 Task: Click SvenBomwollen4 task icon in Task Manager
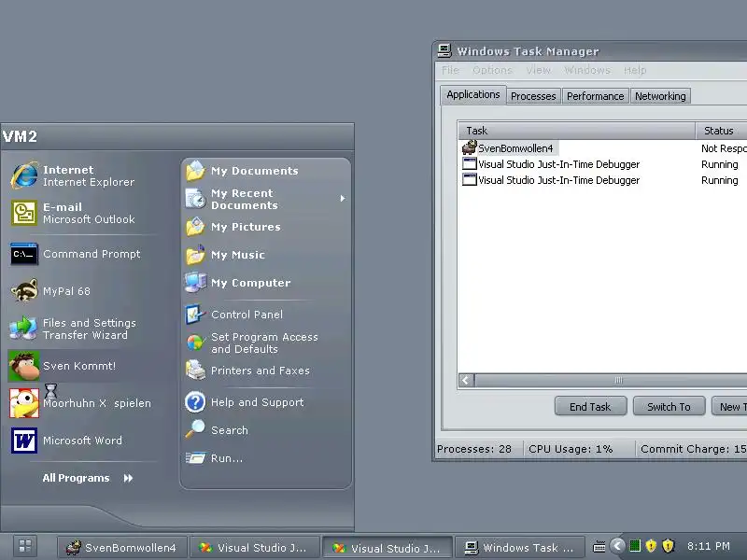(470, 147)
